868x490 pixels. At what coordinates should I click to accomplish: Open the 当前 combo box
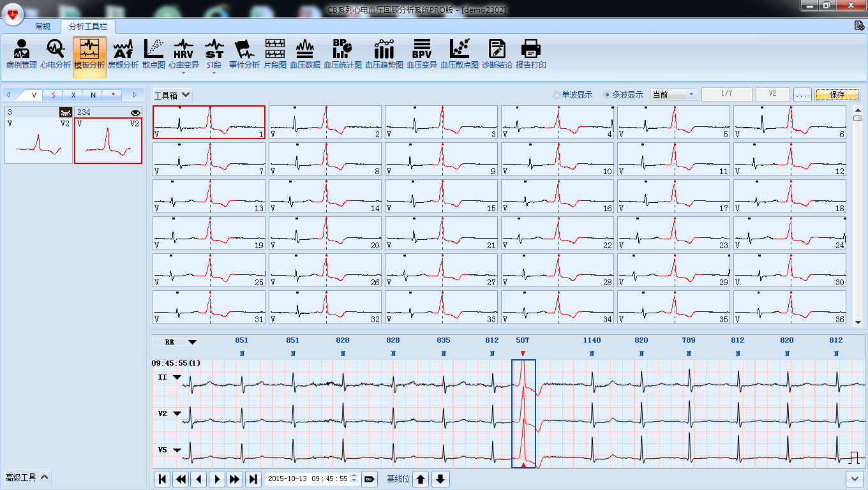(673, 94)
